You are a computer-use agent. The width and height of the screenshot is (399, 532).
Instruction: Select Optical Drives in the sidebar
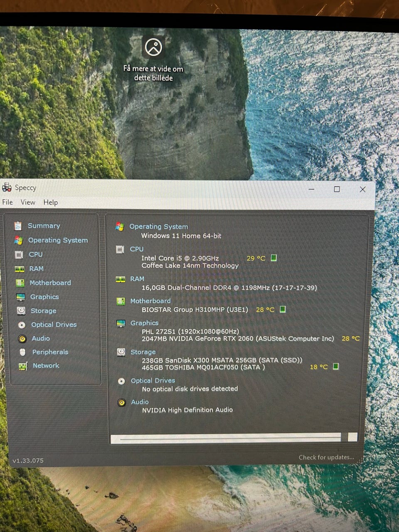click(54, 325)
